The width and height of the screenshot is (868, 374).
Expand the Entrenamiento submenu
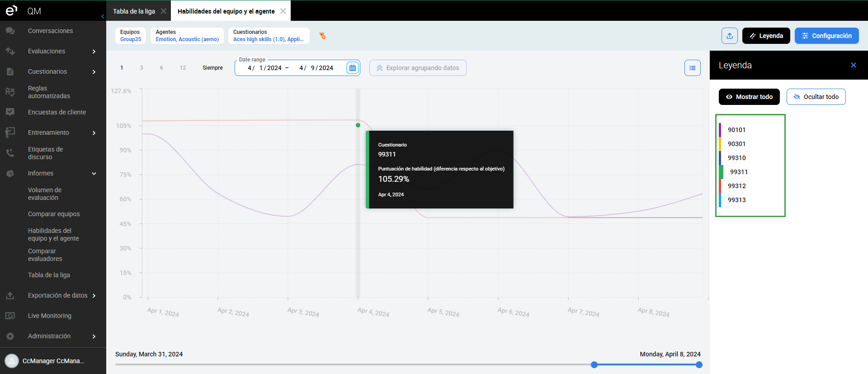(94, 133)
